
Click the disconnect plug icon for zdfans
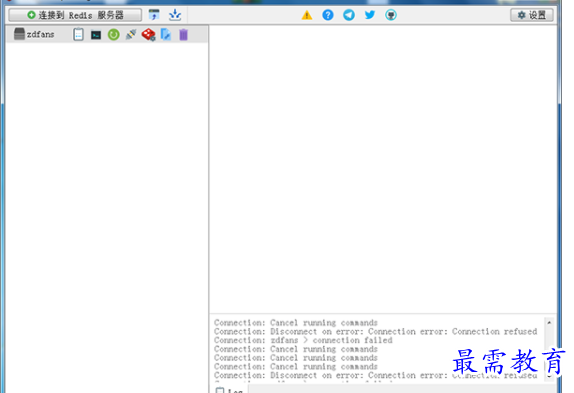coord(131,34)
